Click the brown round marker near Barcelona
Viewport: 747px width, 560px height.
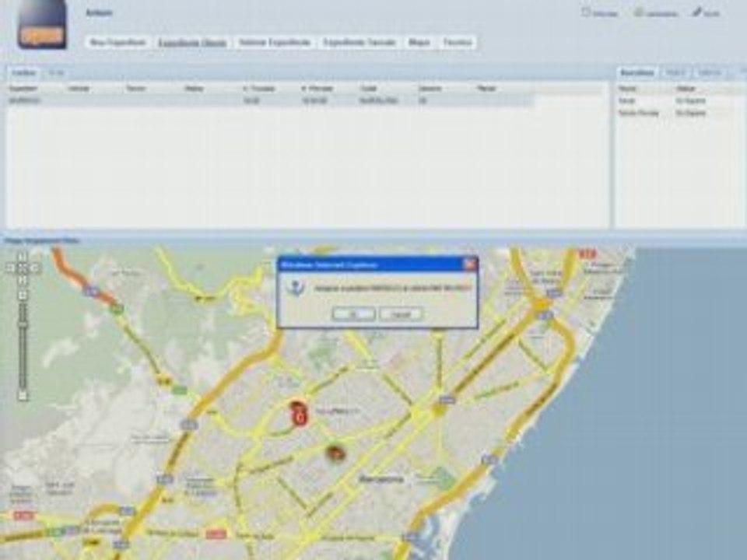tap(335, 453)
